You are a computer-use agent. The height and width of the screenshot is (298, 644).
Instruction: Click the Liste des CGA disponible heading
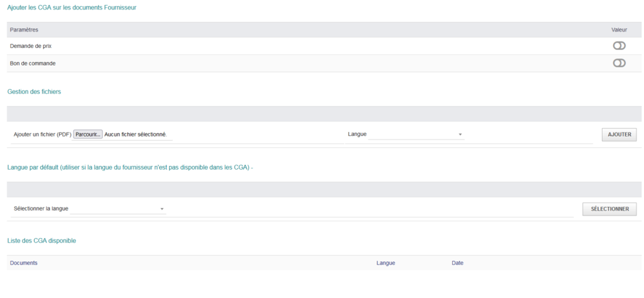42,241
